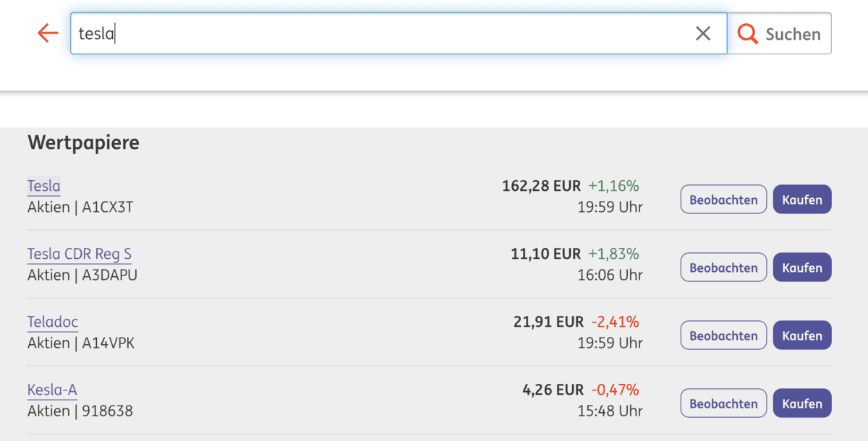Viewport: 868px width, 441px height.
Task: Open the Tesla CDR Reg S detail page
Action: tap(79, 254)
